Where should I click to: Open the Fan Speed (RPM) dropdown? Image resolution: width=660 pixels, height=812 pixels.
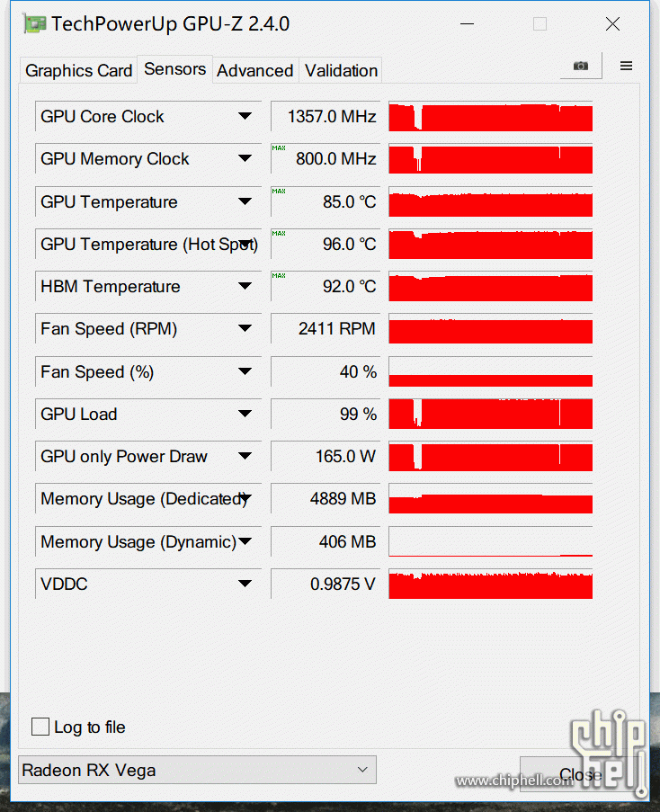pos(148,328)
